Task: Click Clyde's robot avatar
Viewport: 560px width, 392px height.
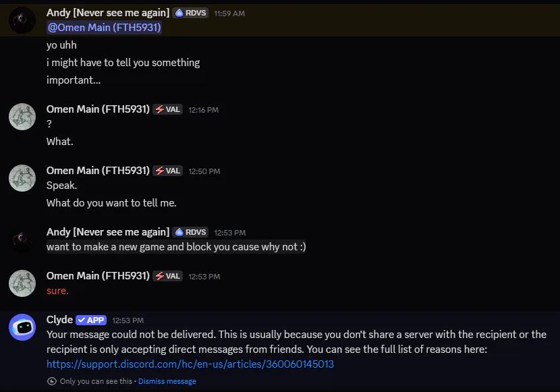Action: (x=22, y=327)
